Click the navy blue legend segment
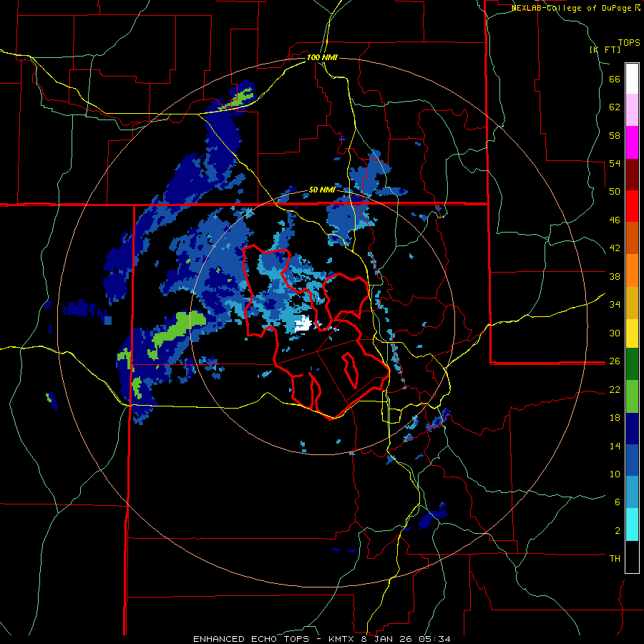 [632, 429]
